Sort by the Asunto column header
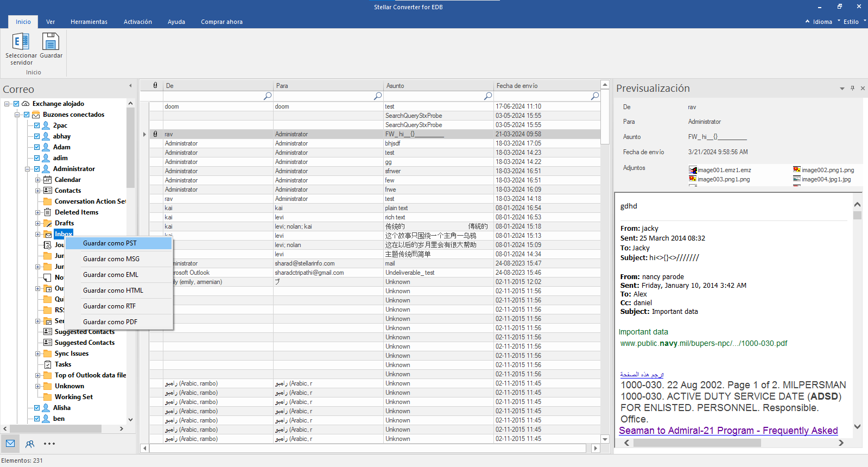 click(438, 85)
